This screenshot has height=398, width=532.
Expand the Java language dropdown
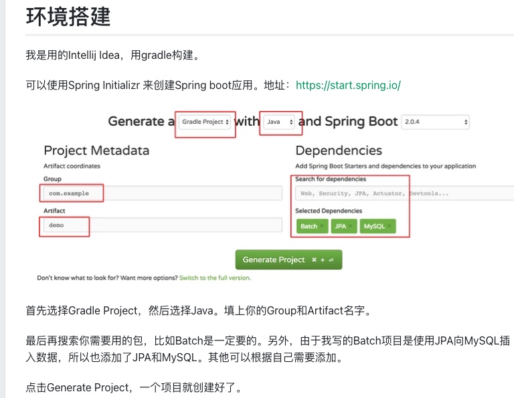[280, 122]
